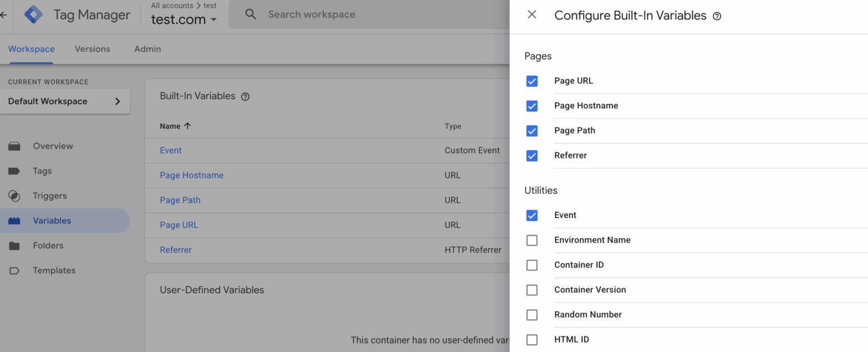Expand the Default Workspace selector
The width and height of the screenshot is (868, 352).
65,101
